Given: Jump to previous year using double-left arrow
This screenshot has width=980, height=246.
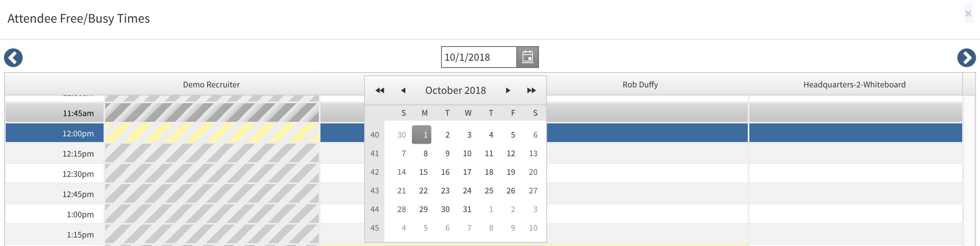Looking at the screenshot, I should pos(380,90).
